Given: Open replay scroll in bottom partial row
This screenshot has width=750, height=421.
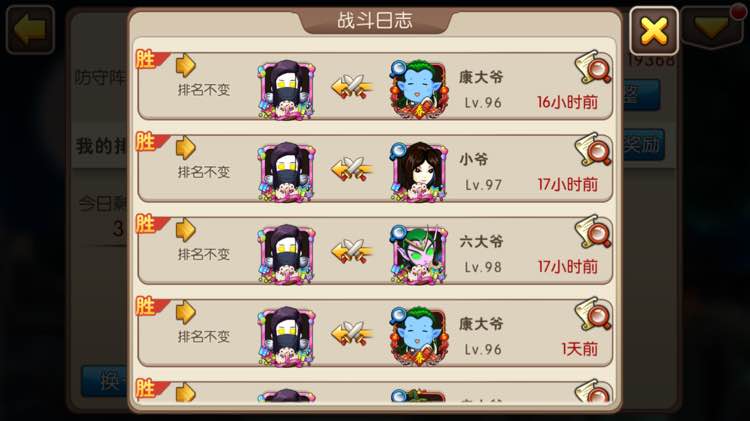Looking at the screenshot, I should (x=593, y=390).
